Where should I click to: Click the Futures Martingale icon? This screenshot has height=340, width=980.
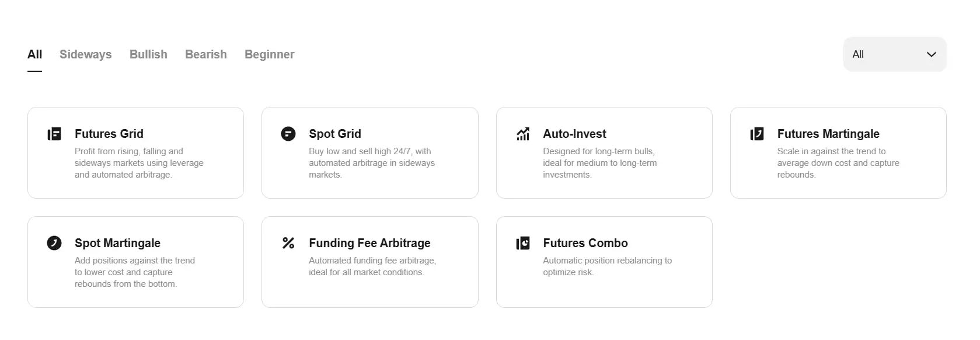[x=757, y=134]
